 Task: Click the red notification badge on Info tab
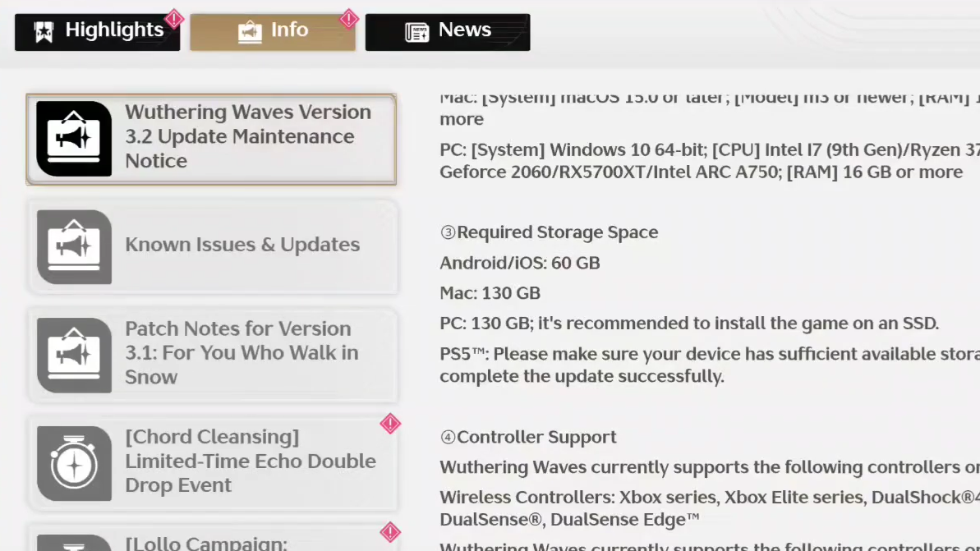[349, 18]
